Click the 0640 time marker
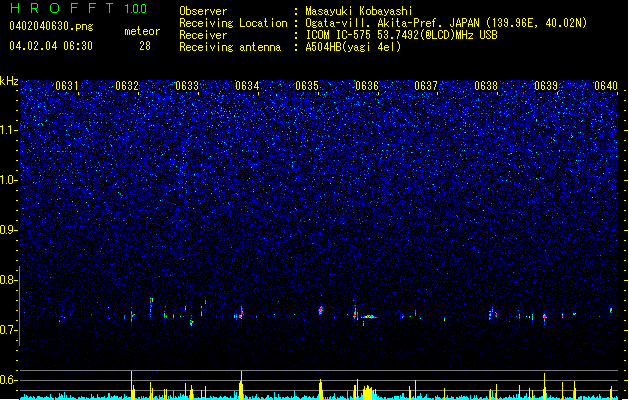 coord(606,86)
